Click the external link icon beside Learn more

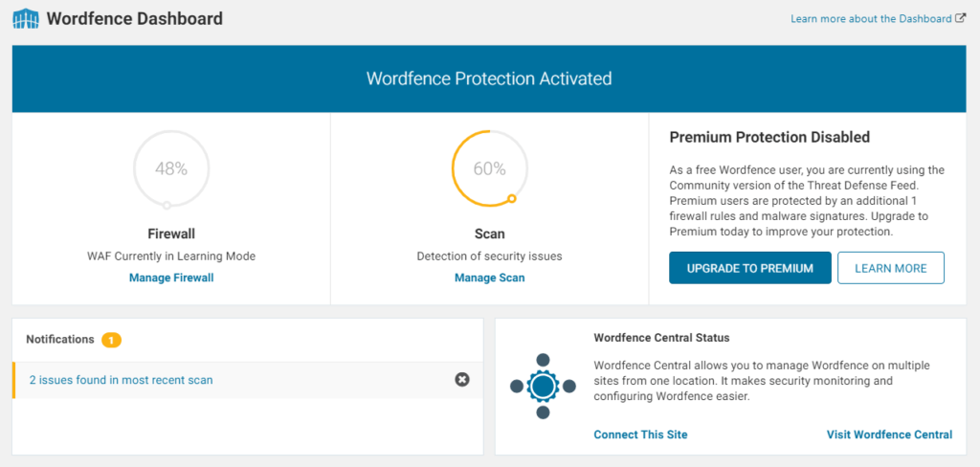click(961, 18)
